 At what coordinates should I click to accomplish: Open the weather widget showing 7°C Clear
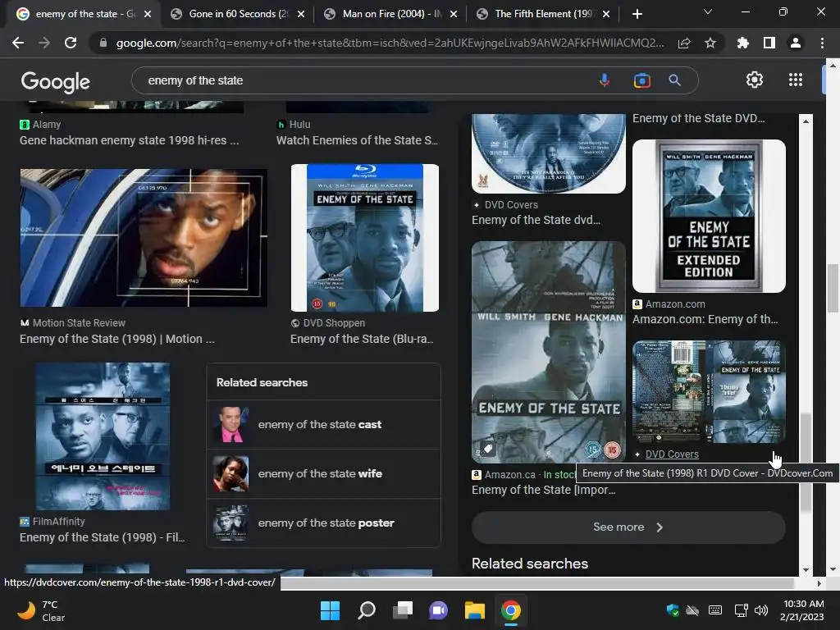pyautogui.click(x=42, y=610)
